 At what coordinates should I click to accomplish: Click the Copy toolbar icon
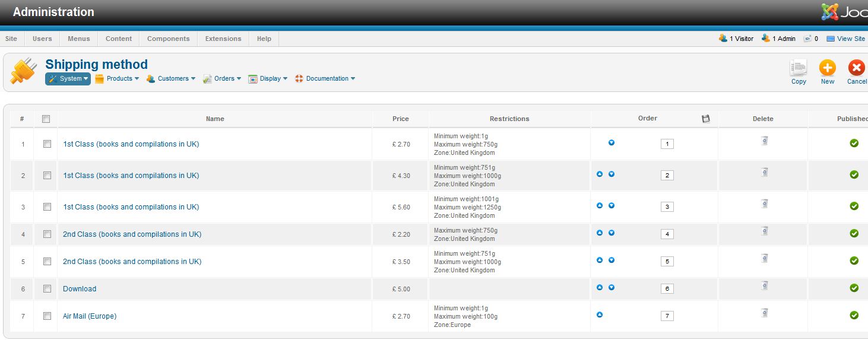(799, 68)
